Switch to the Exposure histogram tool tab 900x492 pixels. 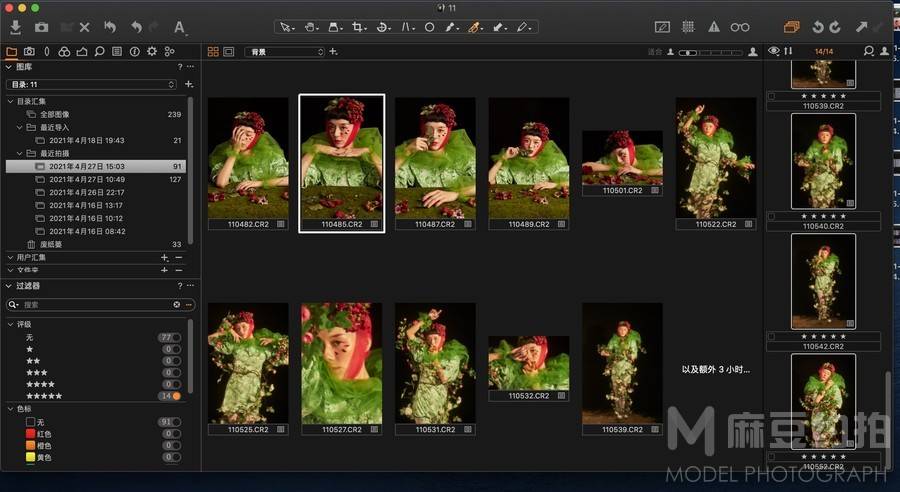point(82,52)
